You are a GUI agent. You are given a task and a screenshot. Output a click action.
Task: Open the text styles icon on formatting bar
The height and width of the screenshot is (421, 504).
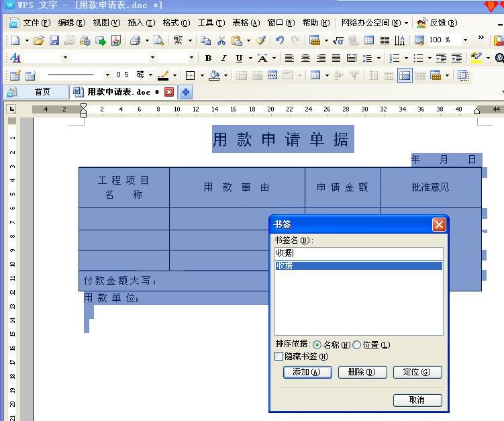coord(15,58)
